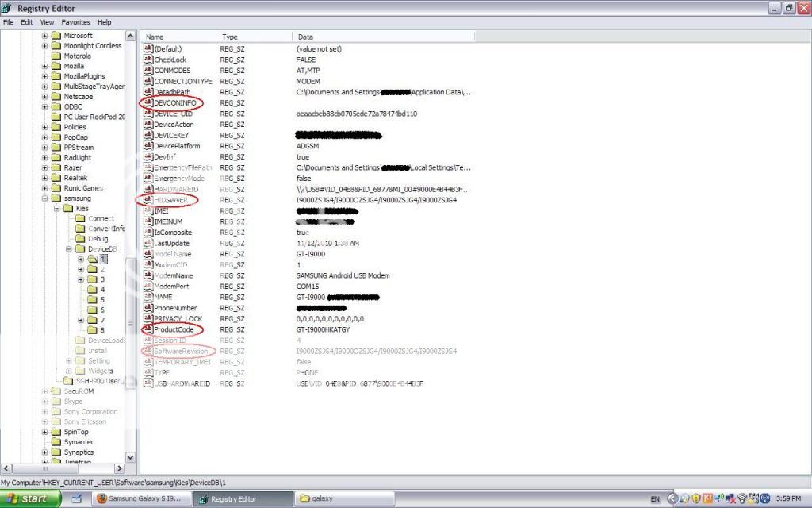Sort values by the Name column header
812x508 pixels.
178,37
